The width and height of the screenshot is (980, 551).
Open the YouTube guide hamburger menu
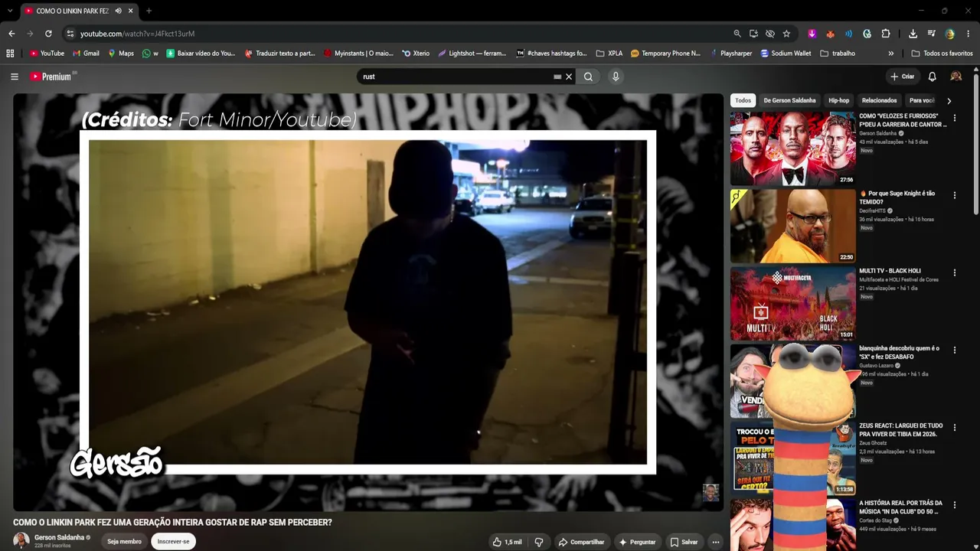coord(15,77)
